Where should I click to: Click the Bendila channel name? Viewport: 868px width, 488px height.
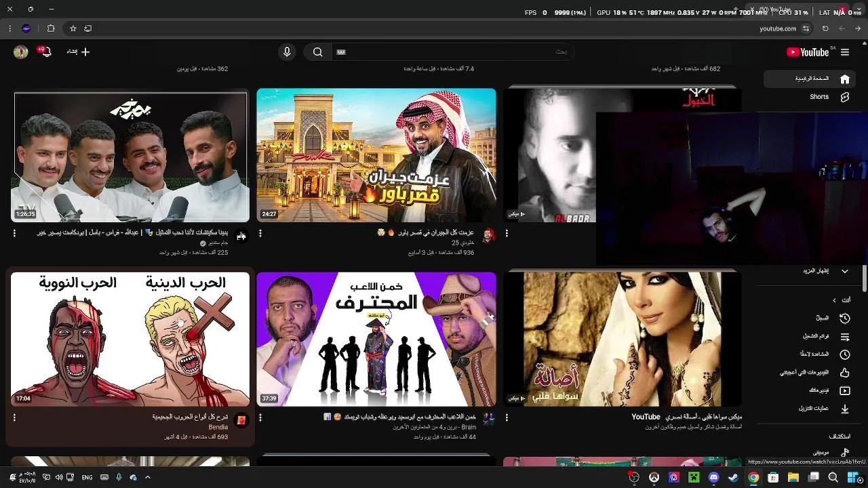[218, 428]
